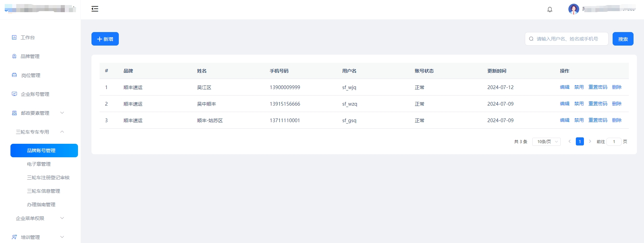Open 企业账号管理 menu item
The image size is (644, 243).
point(35,94)
